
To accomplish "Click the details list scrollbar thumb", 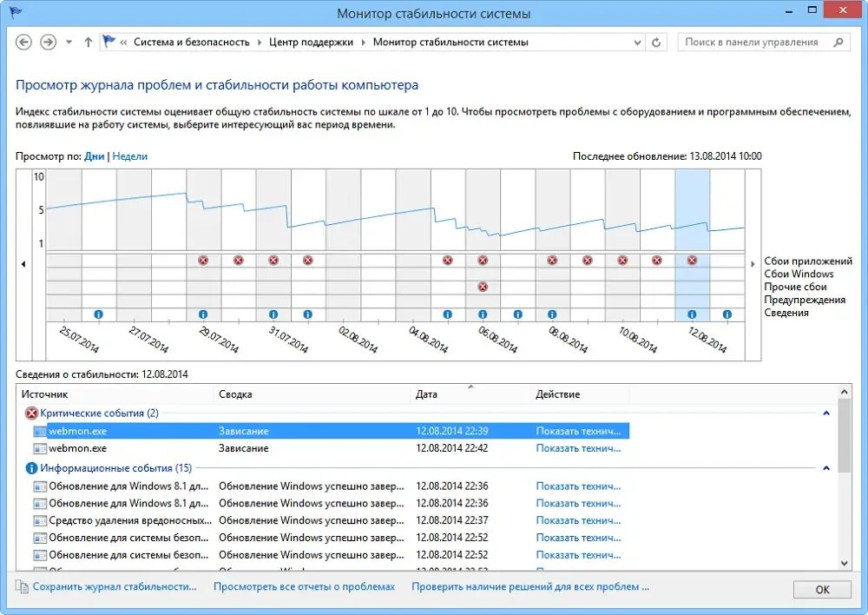I will (x=845, y=435).
